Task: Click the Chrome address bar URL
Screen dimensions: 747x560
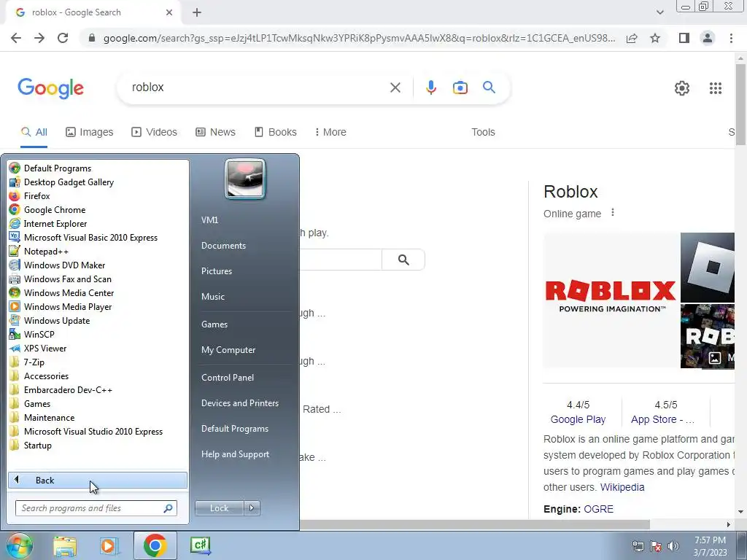Action: pos(359,38)
